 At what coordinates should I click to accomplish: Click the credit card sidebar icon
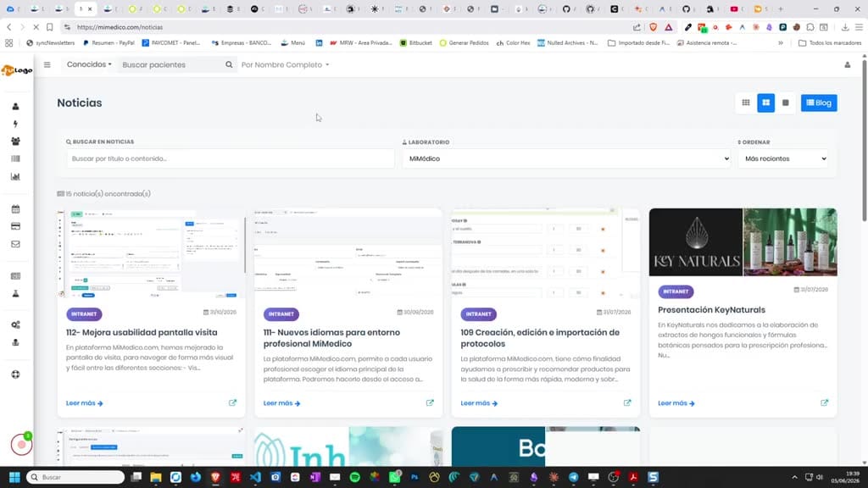click(15, 226)
